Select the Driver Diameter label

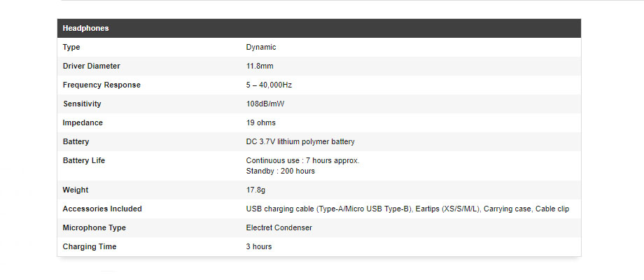coord(92,66)
